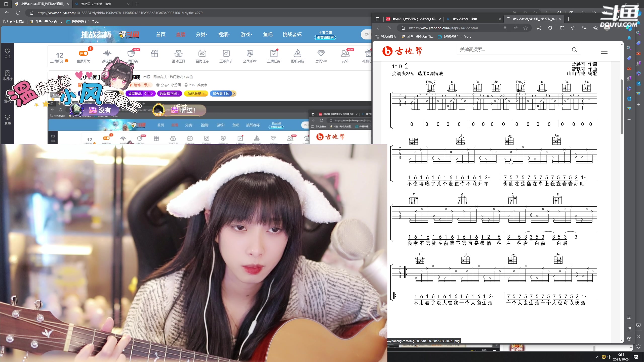This screenshot has width=644, height=362.
Task: Open a new tab in the jitabang window
Action: 568,19
